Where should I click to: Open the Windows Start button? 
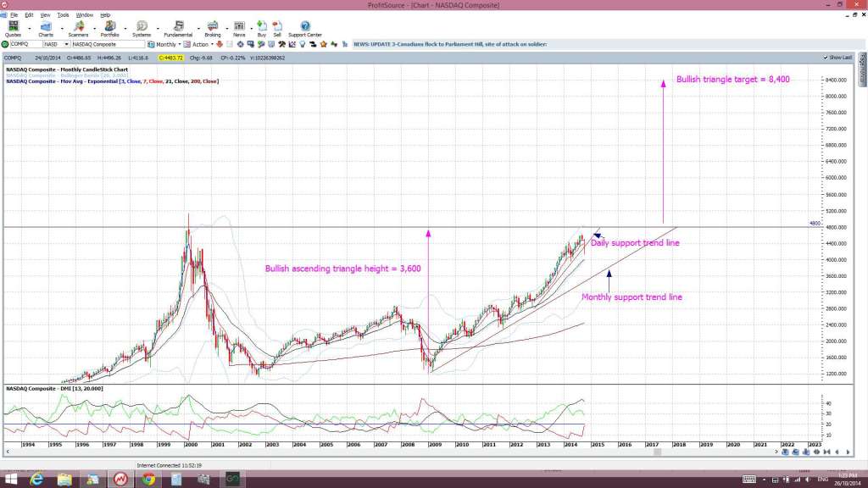(10, 480)
